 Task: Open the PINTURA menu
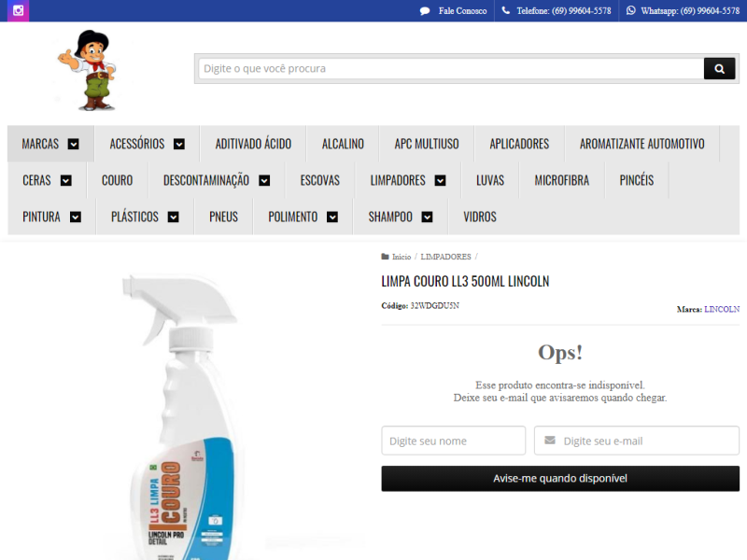pos(41,217)
